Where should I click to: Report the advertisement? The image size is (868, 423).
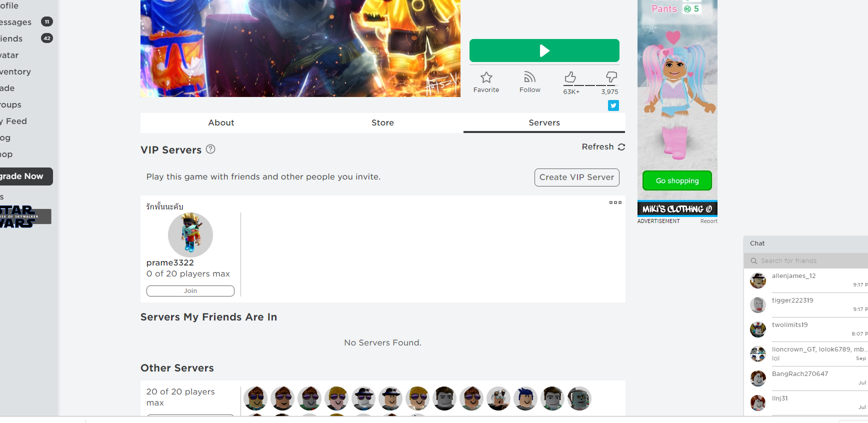[708, 221]
